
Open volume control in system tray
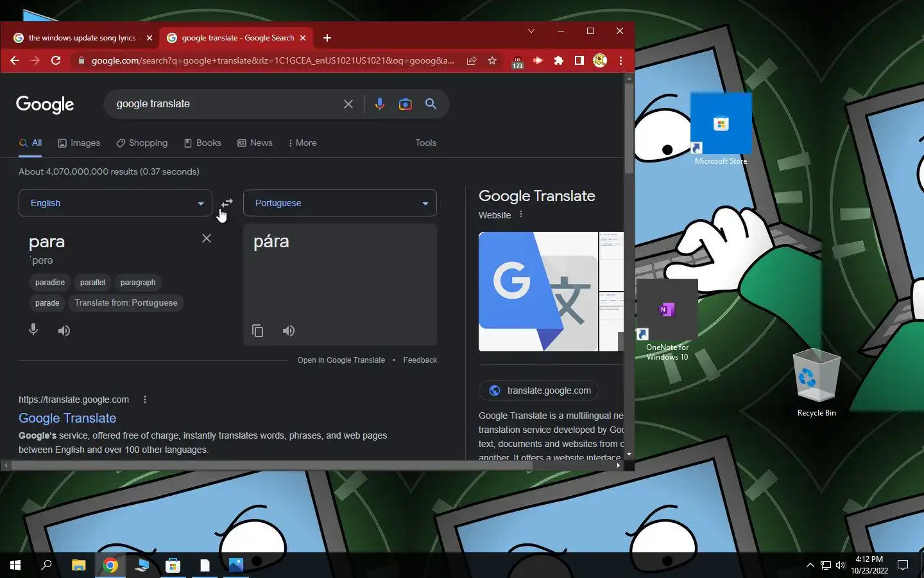click(x=841, y=565)
